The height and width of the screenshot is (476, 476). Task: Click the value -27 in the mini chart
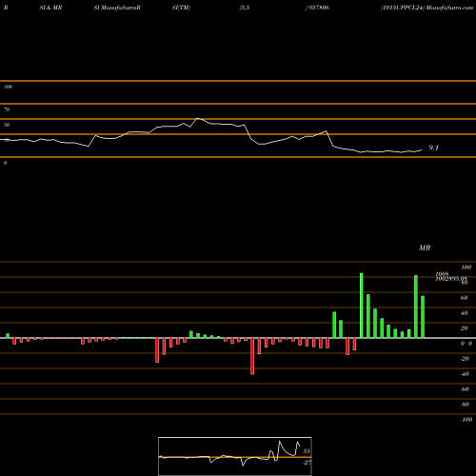click(x=307, y=463)
